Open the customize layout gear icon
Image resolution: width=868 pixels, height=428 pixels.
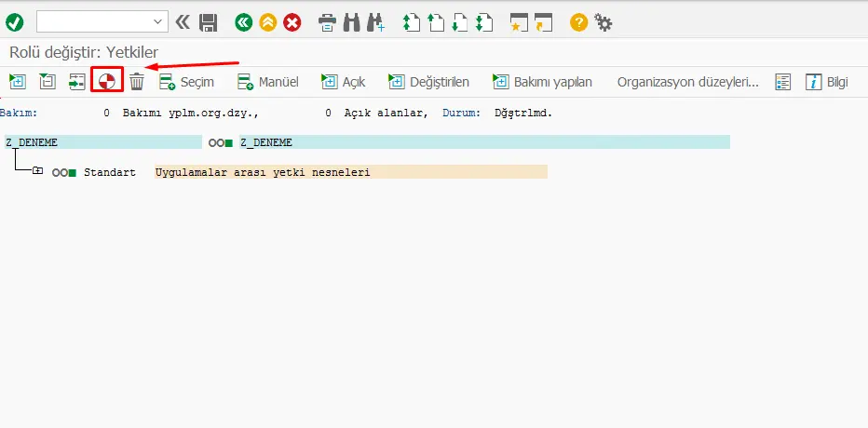603,21
